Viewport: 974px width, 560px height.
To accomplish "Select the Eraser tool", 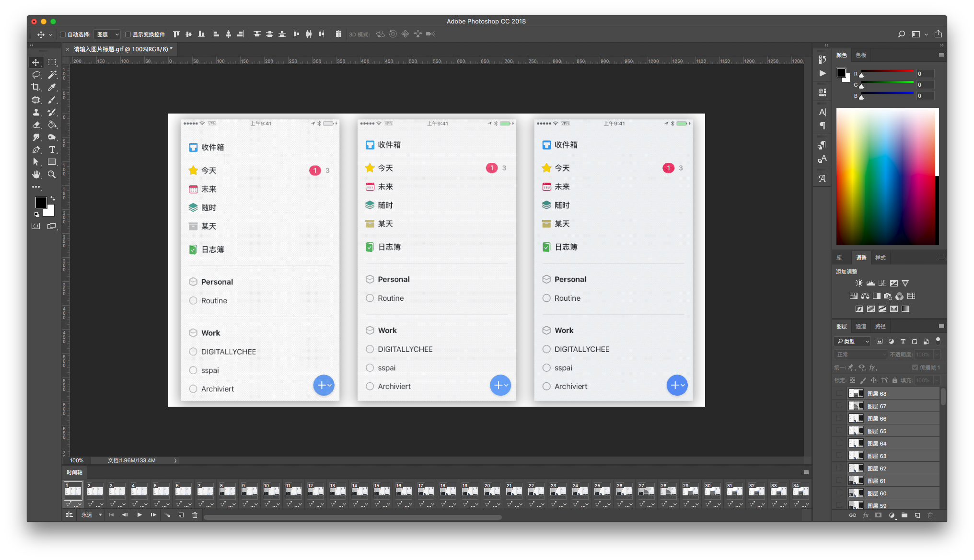I will click(x=36, y=125).
